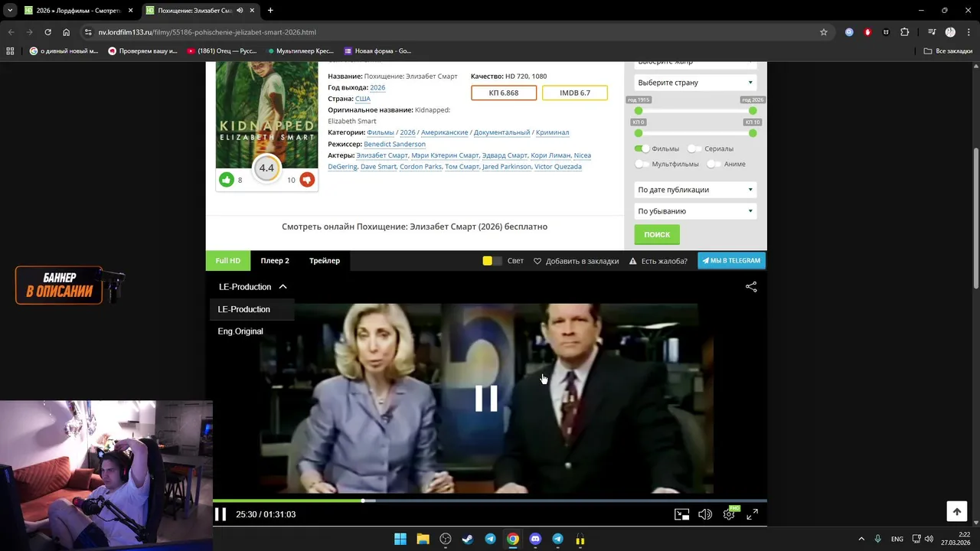The height and width of the screenshot is (551, 980).
Task: Open the picture-in-picture player icon
Action: pyautogui.click(x=681, y=514)
